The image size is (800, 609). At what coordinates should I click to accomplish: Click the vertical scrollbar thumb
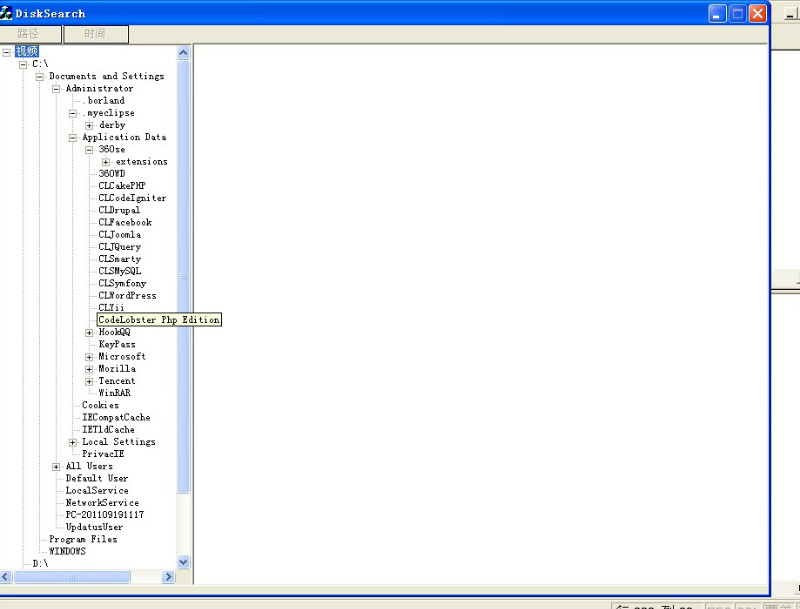click(184, 277)
